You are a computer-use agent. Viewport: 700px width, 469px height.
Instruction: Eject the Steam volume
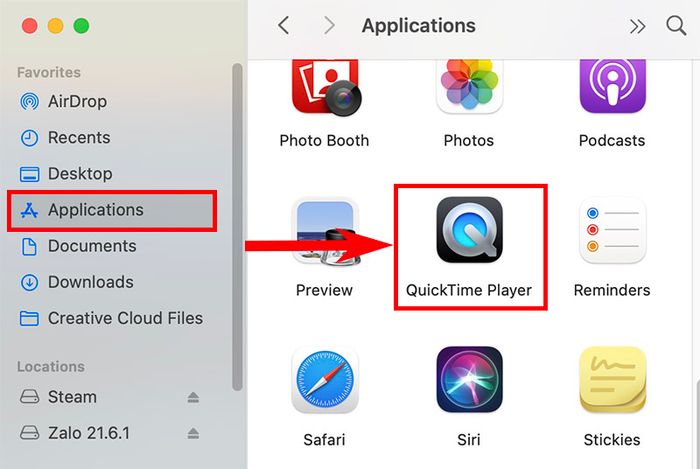pos(193,397)
